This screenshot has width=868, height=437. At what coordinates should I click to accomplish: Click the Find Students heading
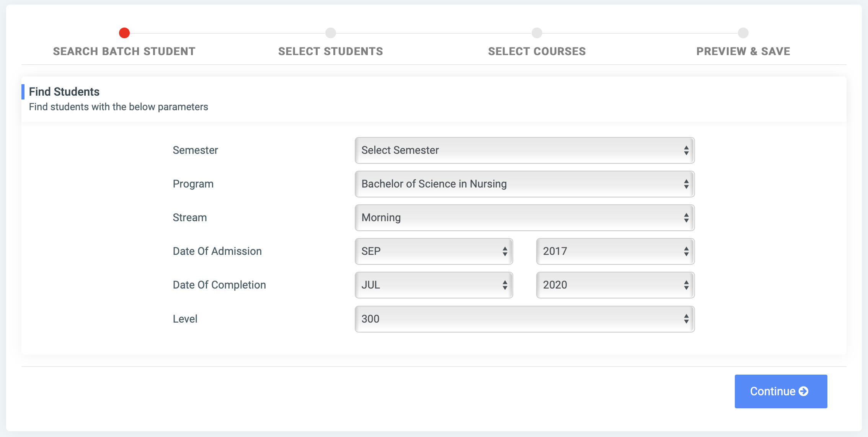pyautogui.click(x=64, y=91)
